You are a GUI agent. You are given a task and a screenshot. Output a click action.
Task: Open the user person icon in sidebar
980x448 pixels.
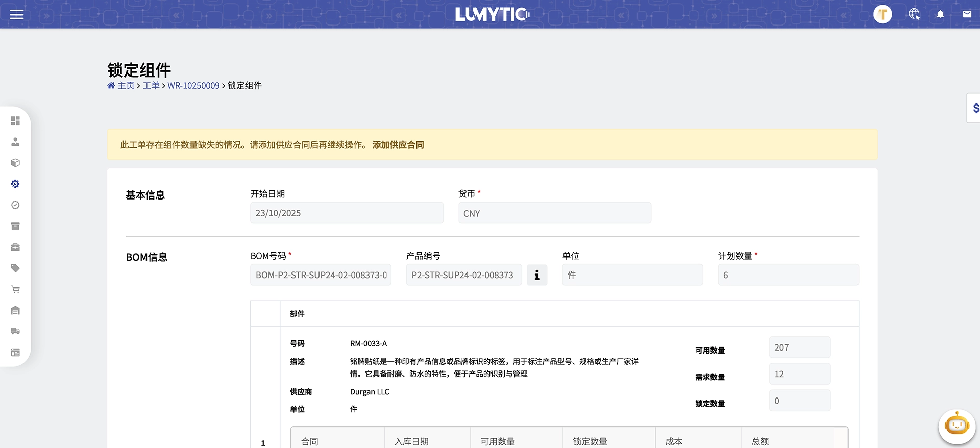tap(15, 142)
